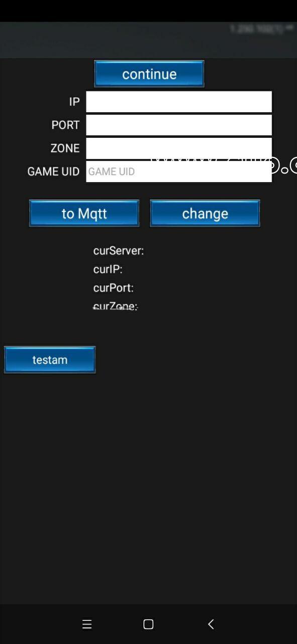Viewport: 297px width, 644px height.
Task: Tap the Android back arrow icon
Action: coord(211,624)
